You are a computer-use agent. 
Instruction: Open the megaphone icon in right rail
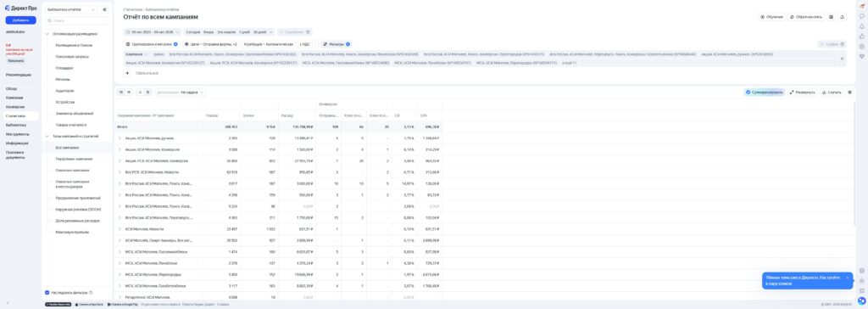point(862,6)
